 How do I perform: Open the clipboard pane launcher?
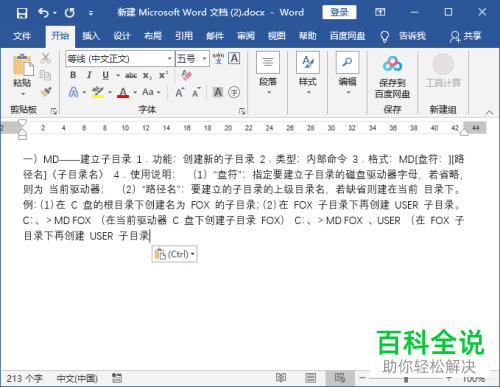point(54,111)
